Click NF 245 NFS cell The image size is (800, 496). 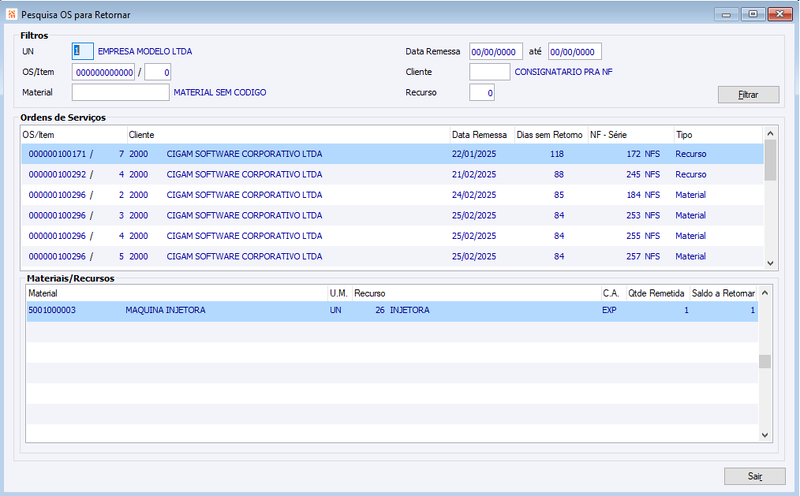(x=643, y=175)
